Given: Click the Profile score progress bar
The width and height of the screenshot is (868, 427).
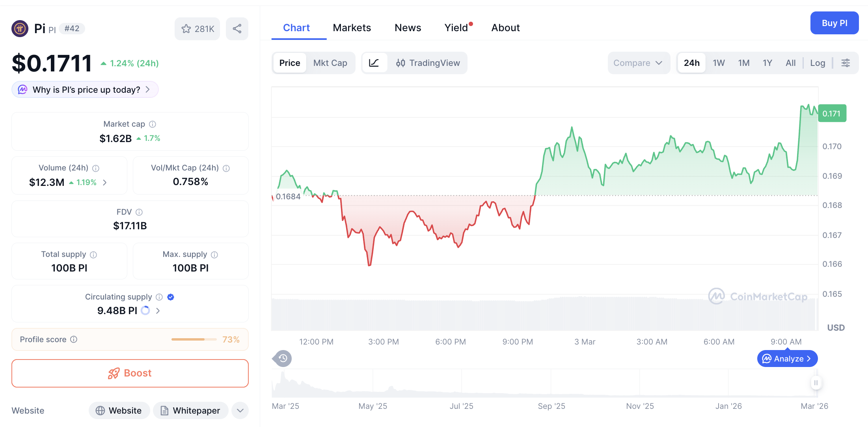Looking at the screenshot, I should (194, 339).
